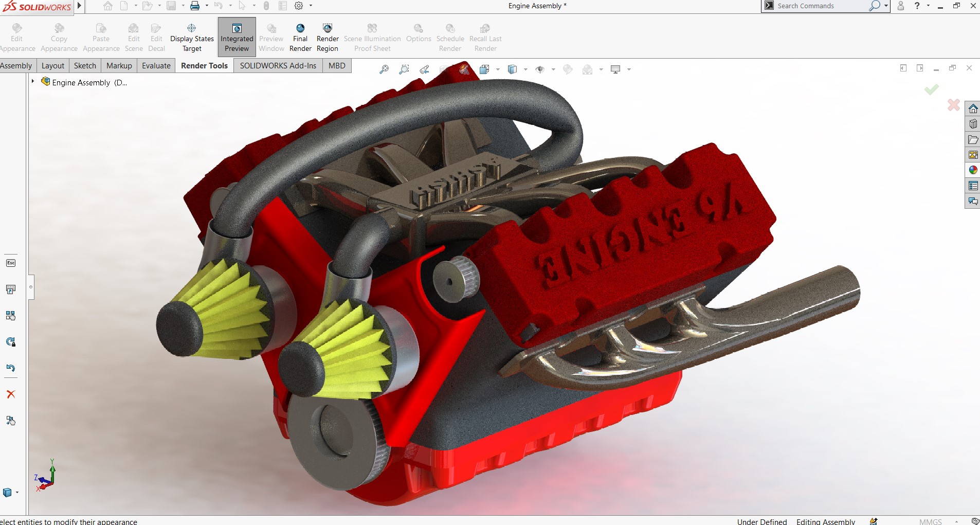Image resolution: width=980 pixels, height=525 pixels.
Task: Click the green checkmark to confirm
Action: [x=931, y=89]
